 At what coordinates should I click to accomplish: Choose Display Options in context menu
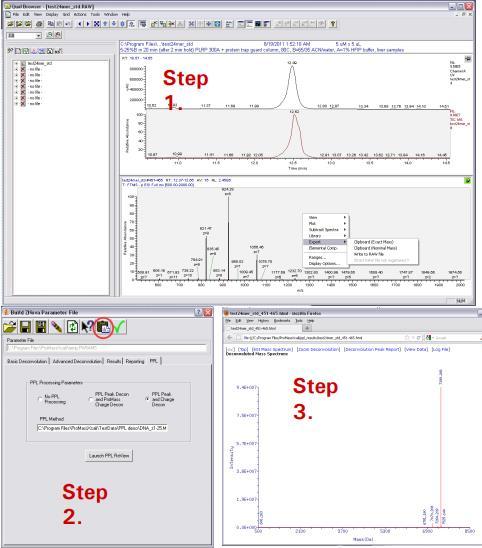pyautogui.click(x=325, y=263)
